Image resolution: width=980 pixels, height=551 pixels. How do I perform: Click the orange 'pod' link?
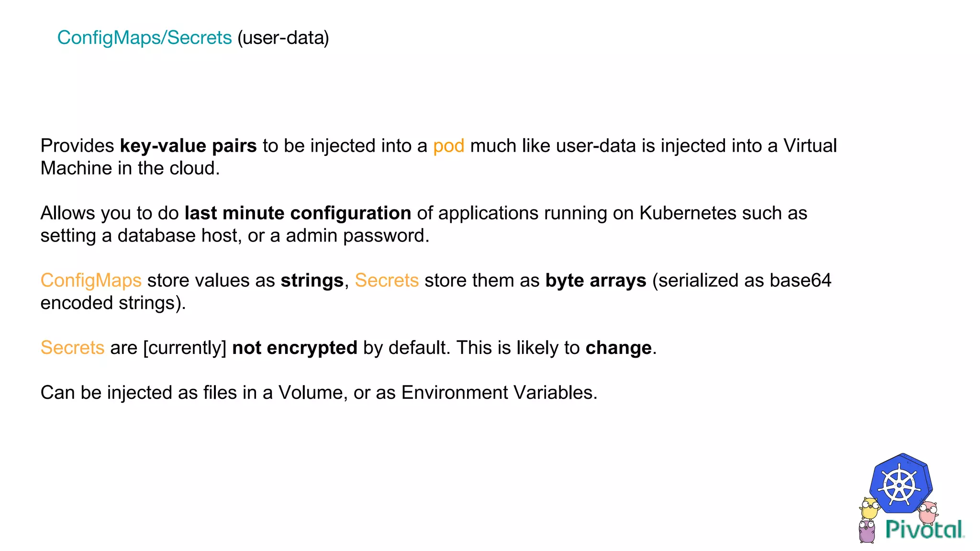click(448, 146)
